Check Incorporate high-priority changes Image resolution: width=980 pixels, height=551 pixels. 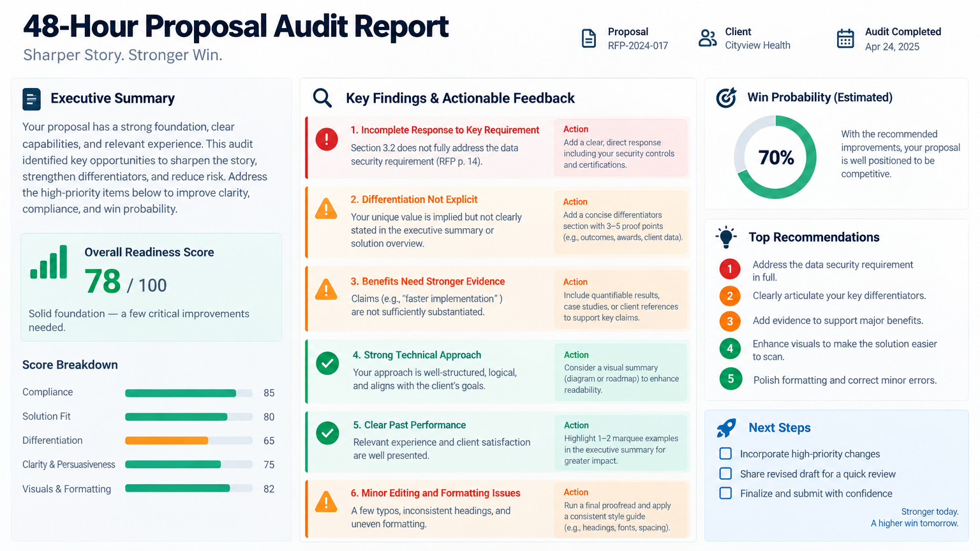725,453
